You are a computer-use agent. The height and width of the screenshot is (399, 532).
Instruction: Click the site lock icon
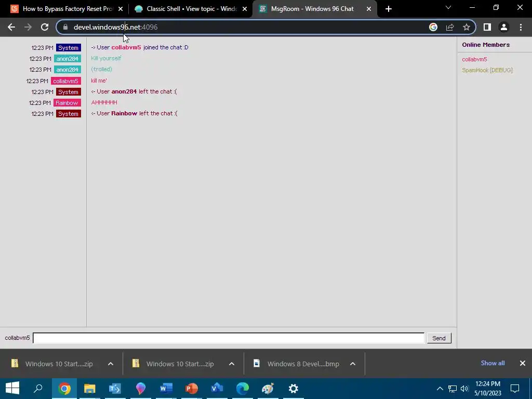[x=65, y=27]
